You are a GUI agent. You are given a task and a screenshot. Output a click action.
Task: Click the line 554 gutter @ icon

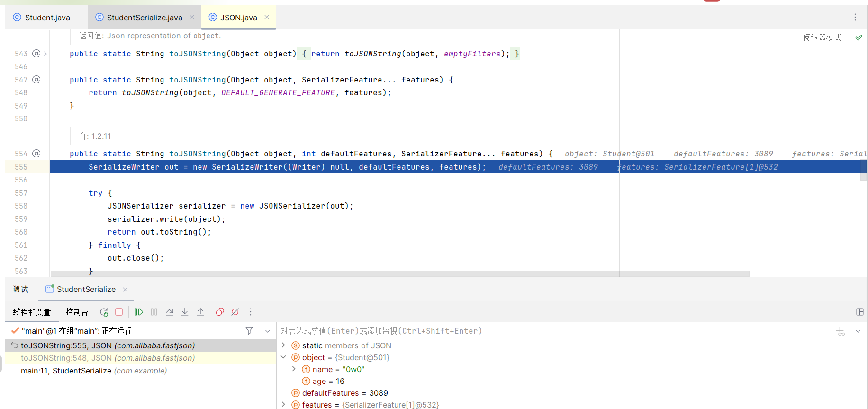36,154
